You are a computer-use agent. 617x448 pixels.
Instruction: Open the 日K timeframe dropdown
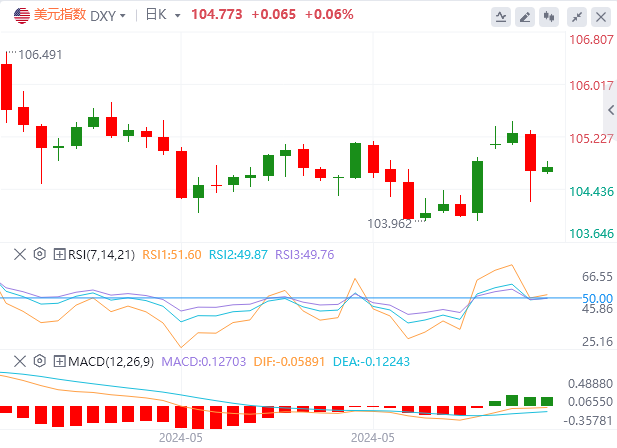click(177, 16)
